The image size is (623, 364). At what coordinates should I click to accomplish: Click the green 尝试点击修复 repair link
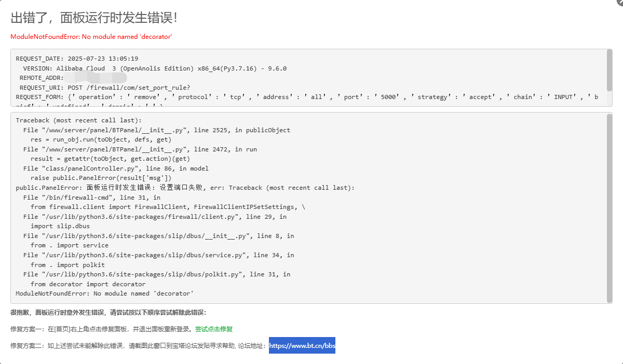pyautogui.click(x=215, y=329)
